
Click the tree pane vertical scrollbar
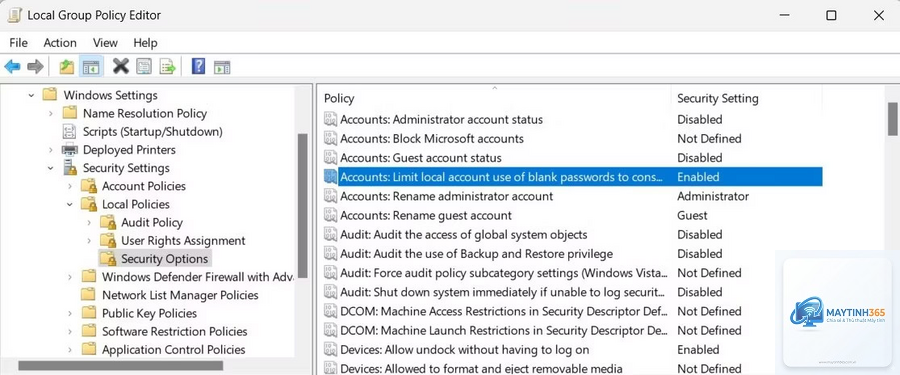point(302,206)
